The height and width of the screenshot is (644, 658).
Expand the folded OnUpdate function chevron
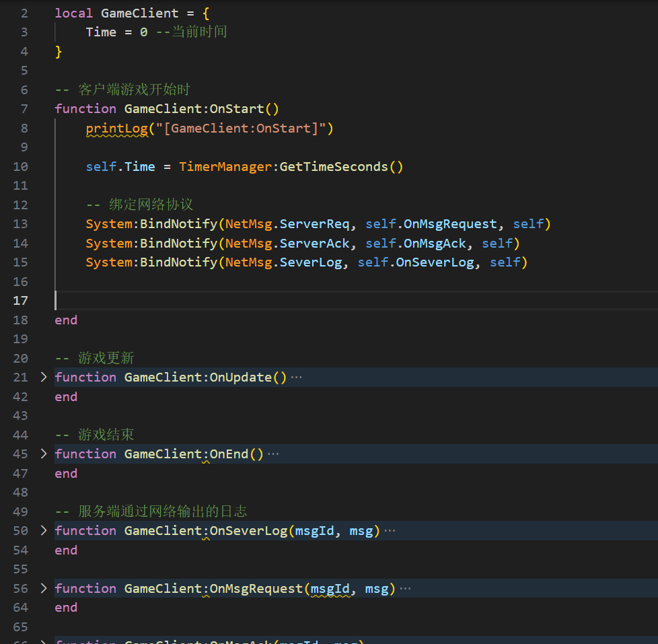(44, 378)
